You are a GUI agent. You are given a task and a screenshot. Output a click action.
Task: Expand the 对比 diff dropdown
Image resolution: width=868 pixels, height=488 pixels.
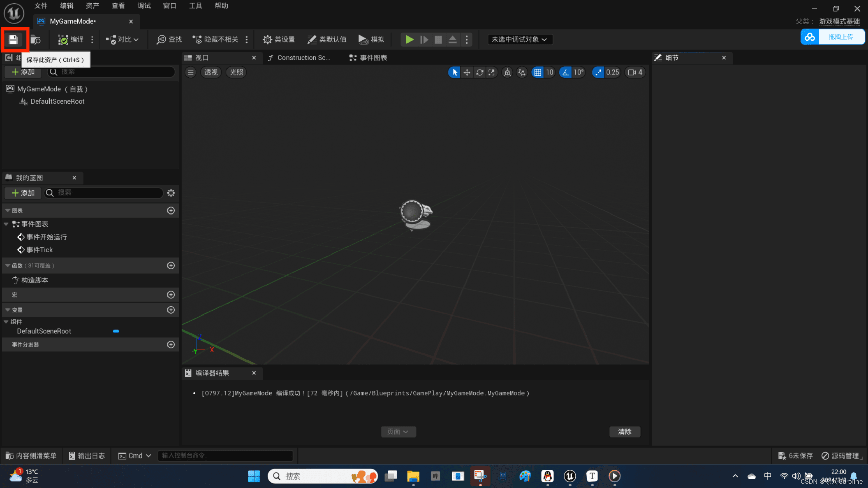[x=122, y=39]
